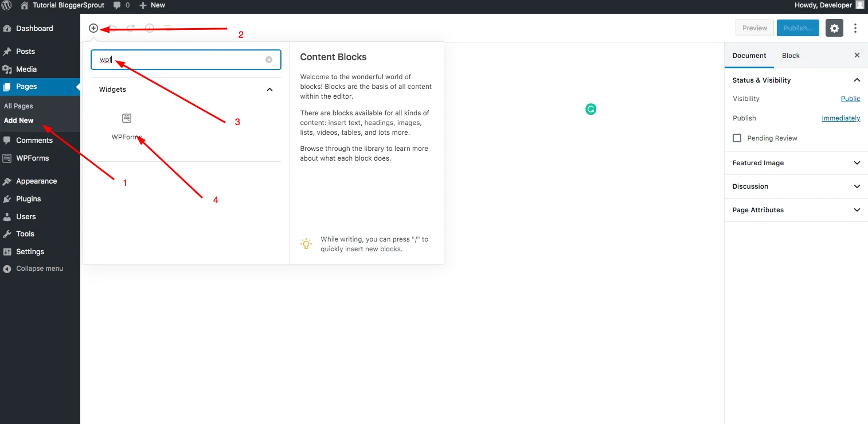
Task: Open the Public visibility link
Action: (850, 98)
